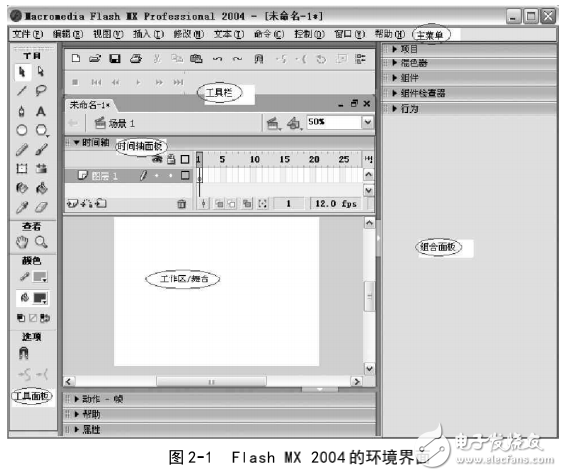Click edit symbols button
562x476 pixels.
(x=294, y=124)
